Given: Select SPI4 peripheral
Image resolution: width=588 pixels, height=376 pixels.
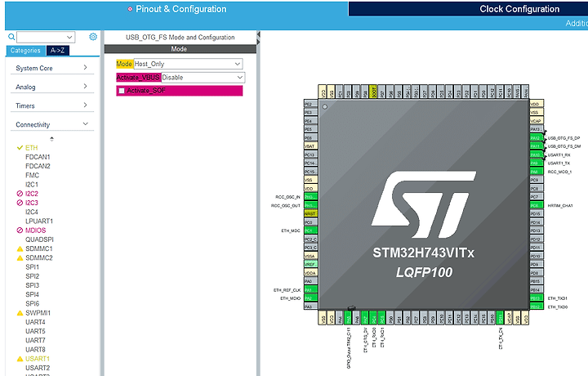Looking at the screenshot, I should click(32, 294).
